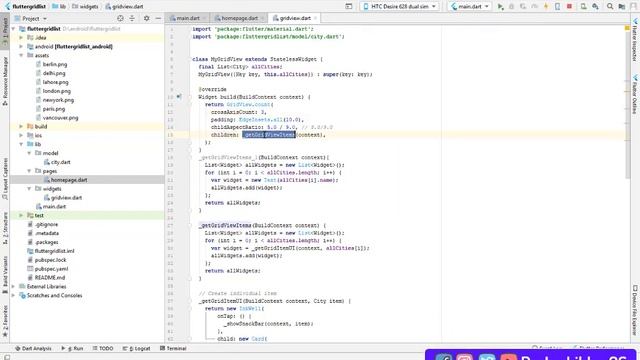
Task: Open the TODO tool window
Action: pos(103,349)
